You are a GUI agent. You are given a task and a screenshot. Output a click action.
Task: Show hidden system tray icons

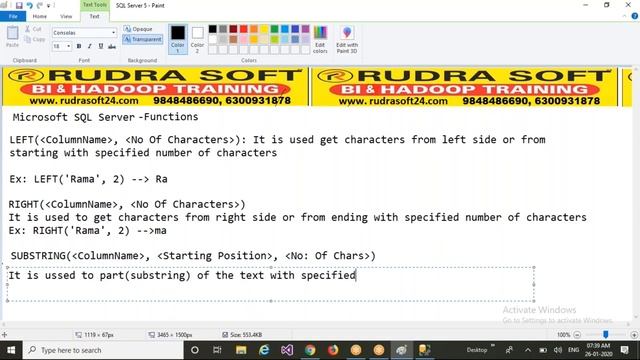[x=528, y=350]
